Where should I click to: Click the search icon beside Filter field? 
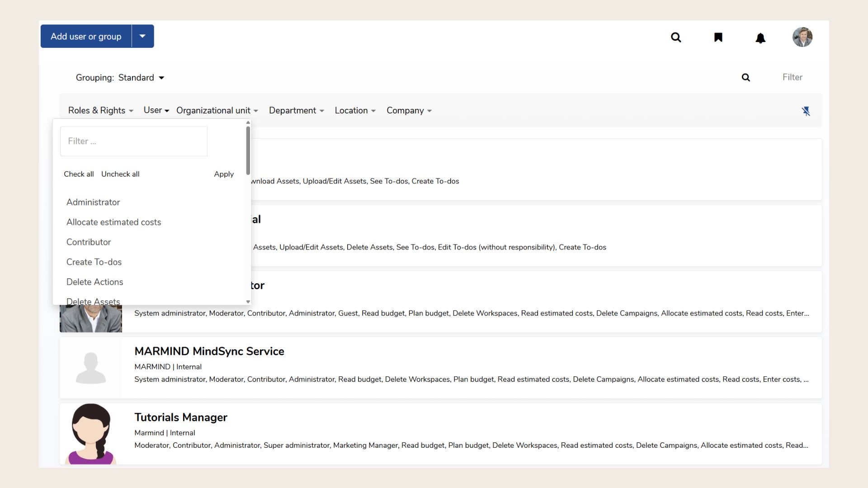tap(746, 78)
